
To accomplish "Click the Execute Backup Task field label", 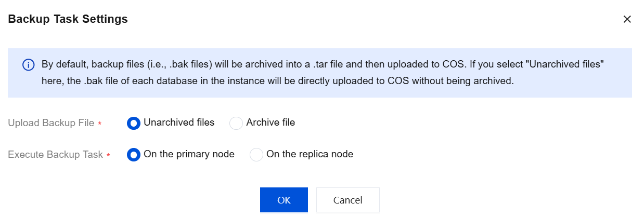I will [x=55, y=155].
